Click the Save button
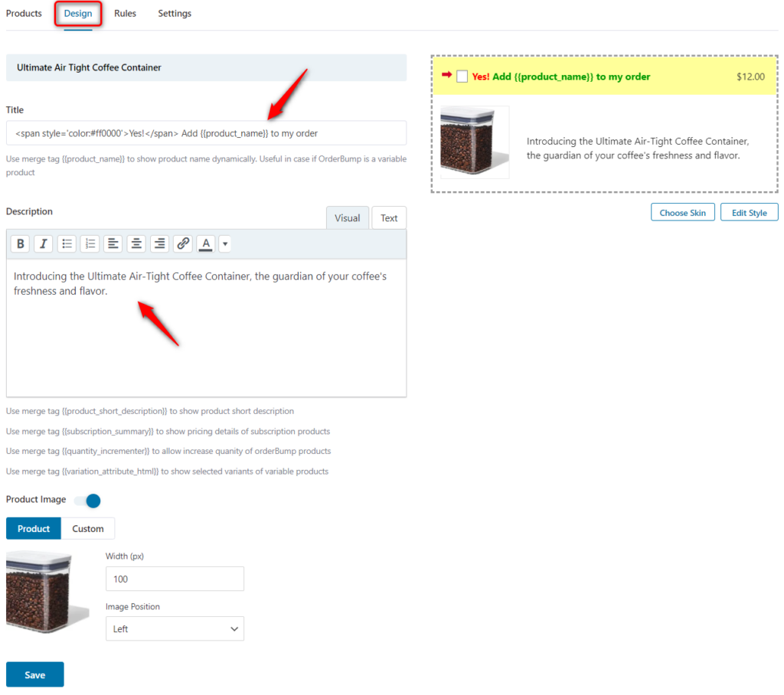The width and height of the screenshot is (784, 695). pyautogui.click(x=35, y=674)
